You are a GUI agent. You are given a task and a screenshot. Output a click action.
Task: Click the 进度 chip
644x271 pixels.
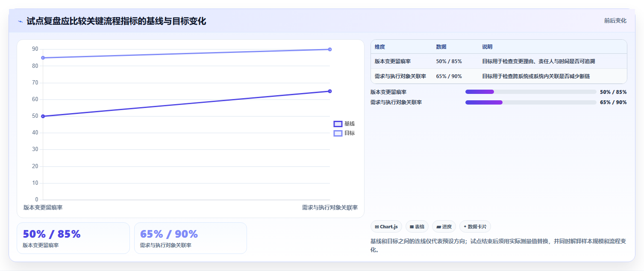click(x=444, y=227)
